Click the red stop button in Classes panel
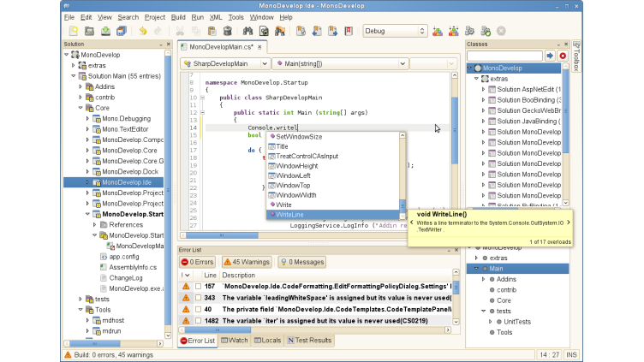This screenshot has height=362, width=644. pos(563,56)
